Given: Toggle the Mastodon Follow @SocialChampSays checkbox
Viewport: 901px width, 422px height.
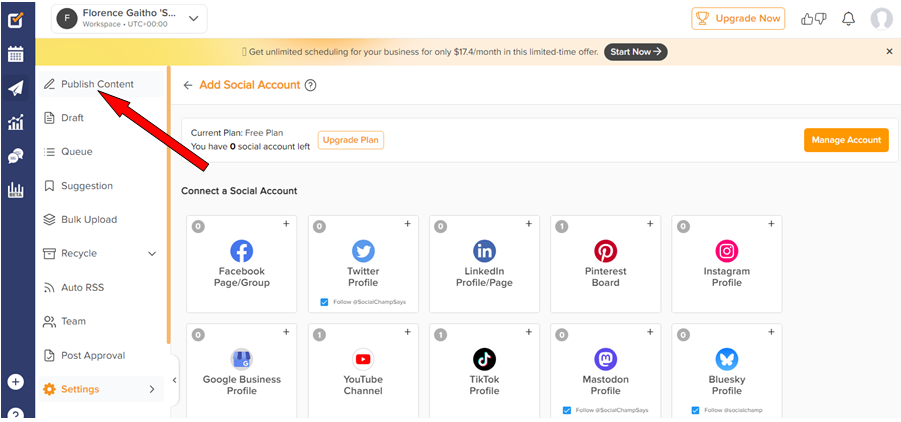Looking at the screenshot, I should (x=567, y=410).
